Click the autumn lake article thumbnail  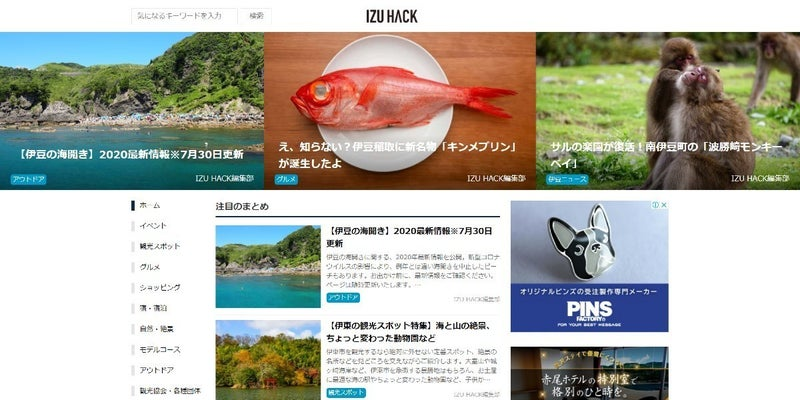coord(268,360)
